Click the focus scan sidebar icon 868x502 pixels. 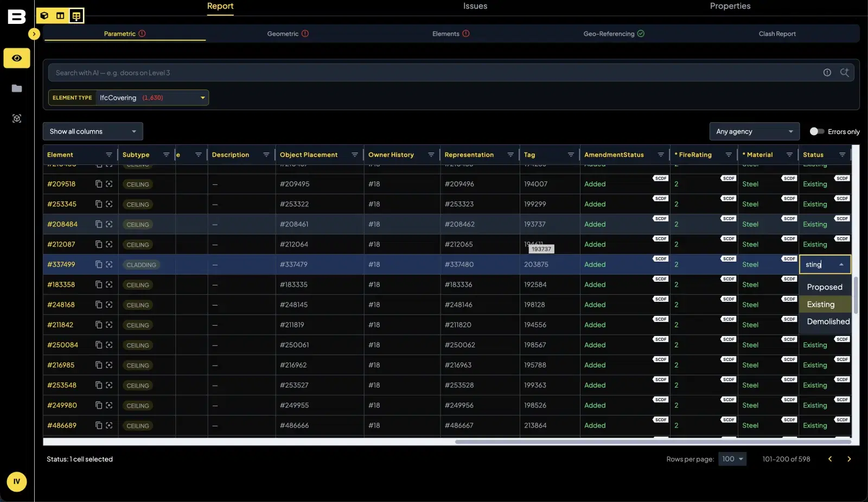point(17,118)
